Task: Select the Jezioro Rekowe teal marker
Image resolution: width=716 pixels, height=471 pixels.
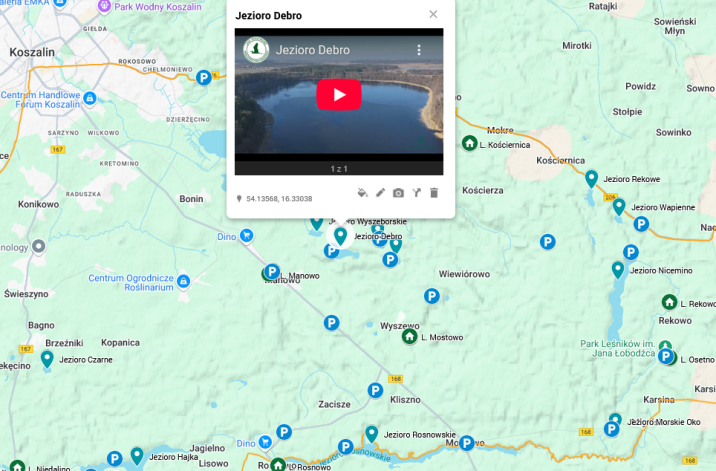Action: click(591, 179)
